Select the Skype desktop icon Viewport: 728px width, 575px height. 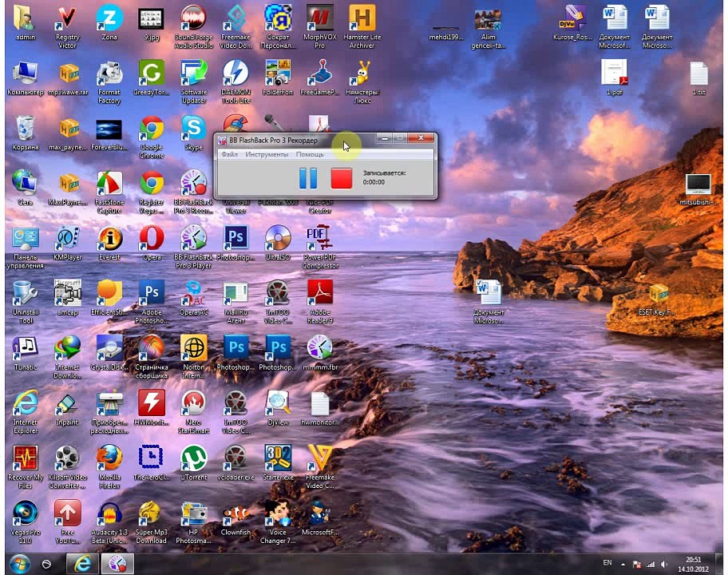(x=194, y=133)
